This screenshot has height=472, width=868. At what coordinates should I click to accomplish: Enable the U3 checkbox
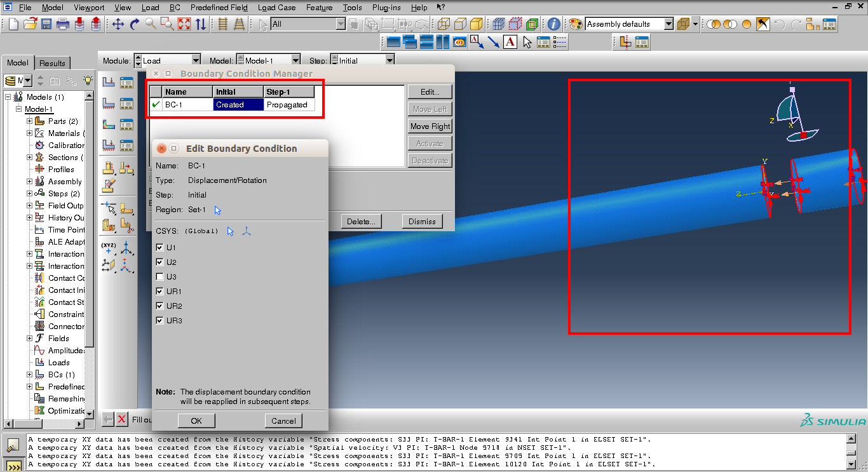coord(159,277)
